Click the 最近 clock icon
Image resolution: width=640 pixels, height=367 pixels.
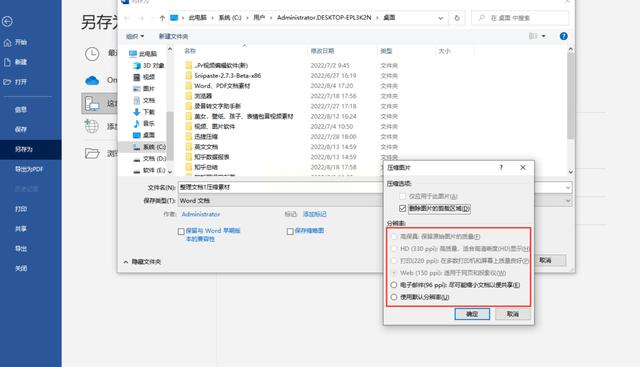tap(92, 54)
